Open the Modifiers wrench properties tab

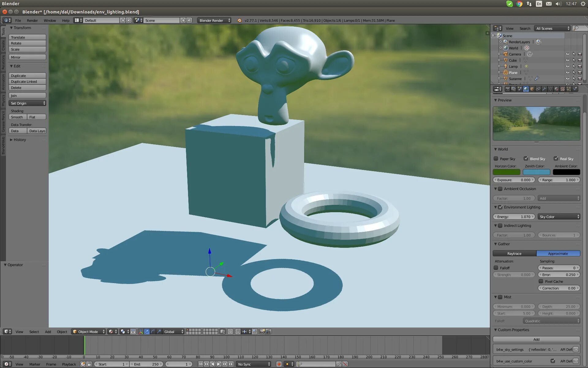(544, 89)
